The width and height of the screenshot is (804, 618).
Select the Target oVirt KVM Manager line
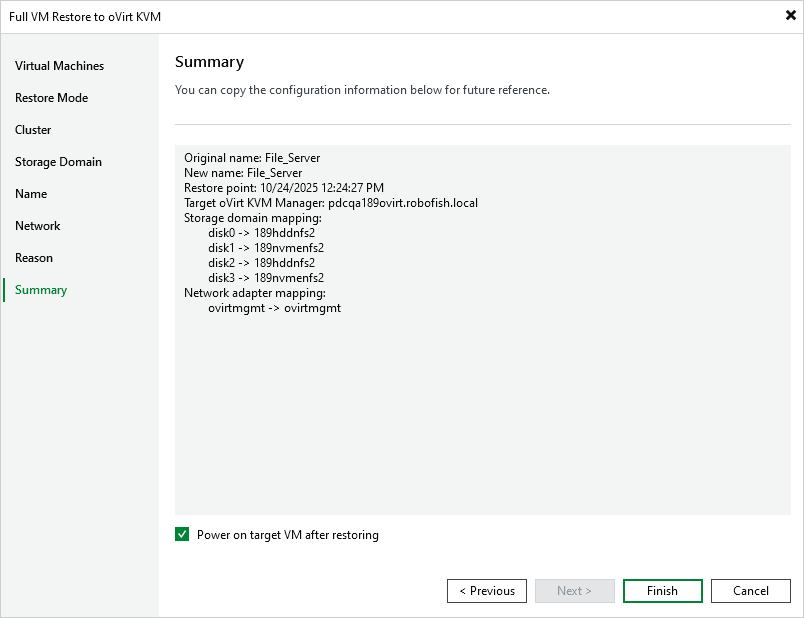(x=328, y=202)
